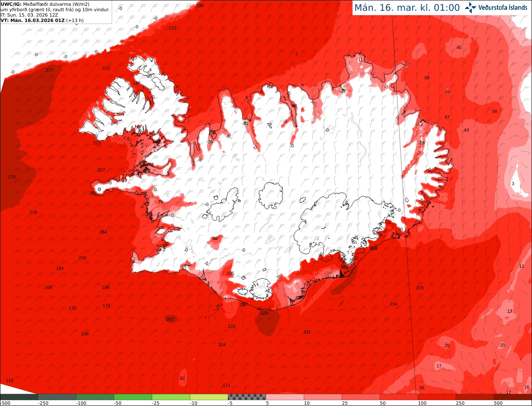Pick the legend swatch between -250 and -100
The image size is (532, 406).
pos(57,397)
